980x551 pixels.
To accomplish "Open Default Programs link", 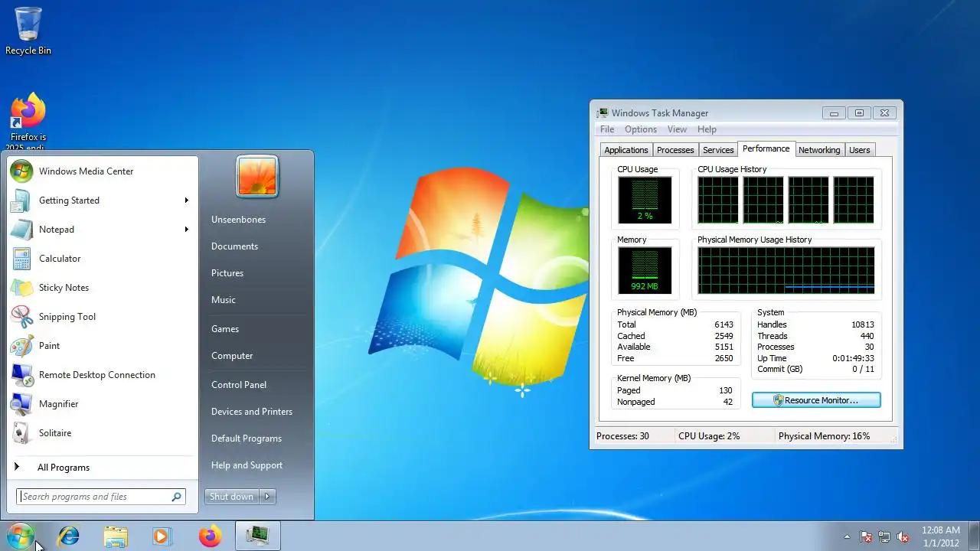I will click(247, 439).
